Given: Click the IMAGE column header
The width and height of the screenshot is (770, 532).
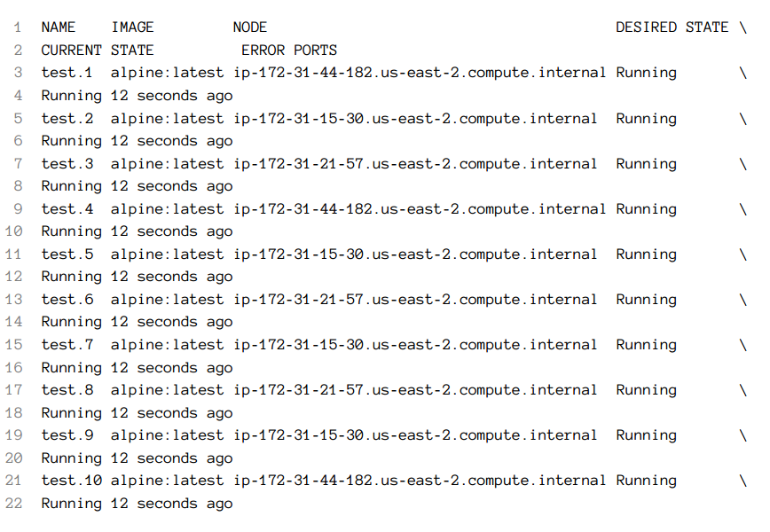Looking at the screenshot, I should point(132,27).
